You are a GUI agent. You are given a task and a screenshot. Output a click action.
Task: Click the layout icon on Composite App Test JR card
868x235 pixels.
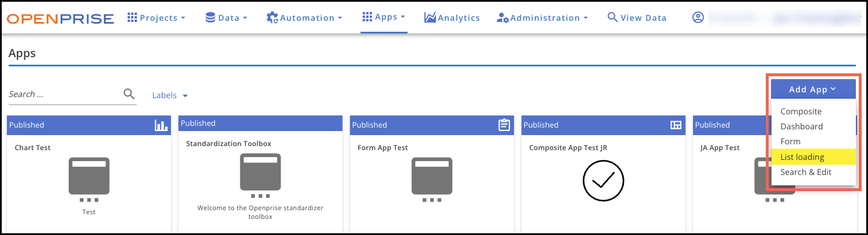[676, 125]
